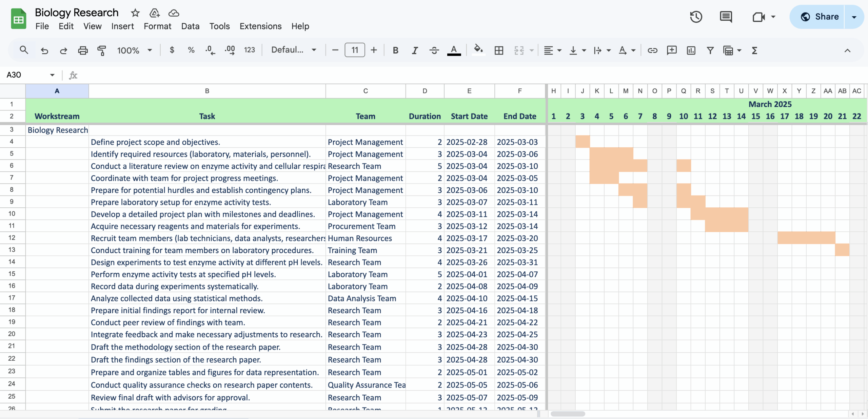Toggle italic formatting
This screenshot has width=868, height=419.
[x=414, y=50]
